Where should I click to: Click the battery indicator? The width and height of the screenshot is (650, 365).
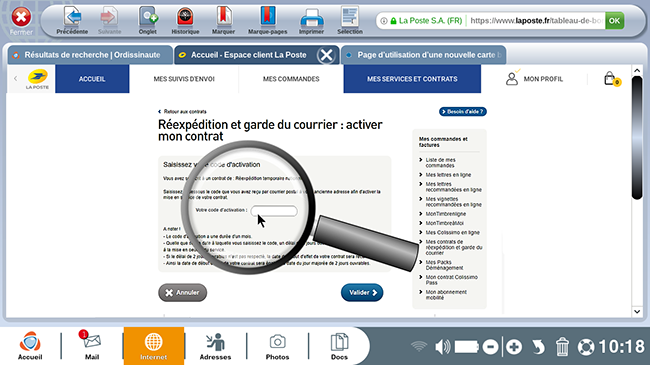point(467,347)
